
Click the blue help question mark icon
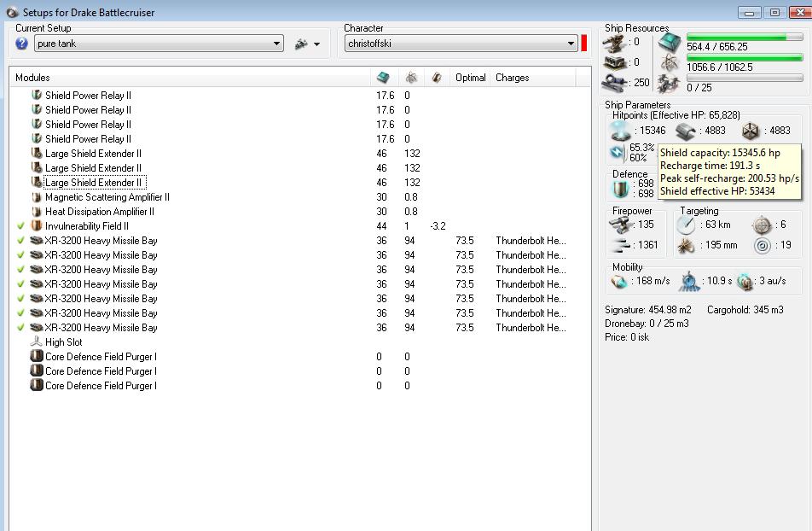[x=22, y=44]
